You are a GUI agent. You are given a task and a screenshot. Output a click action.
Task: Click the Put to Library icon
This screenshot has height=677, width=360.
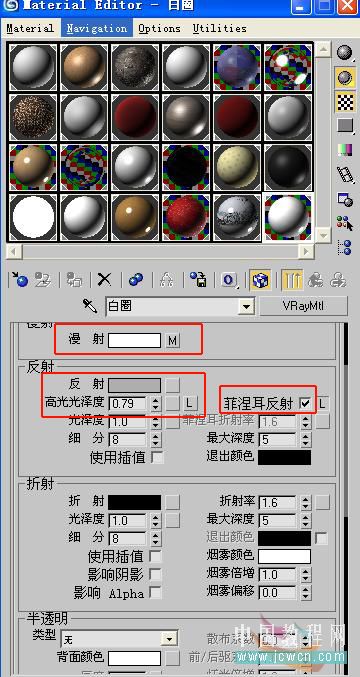tap(199, 279)
